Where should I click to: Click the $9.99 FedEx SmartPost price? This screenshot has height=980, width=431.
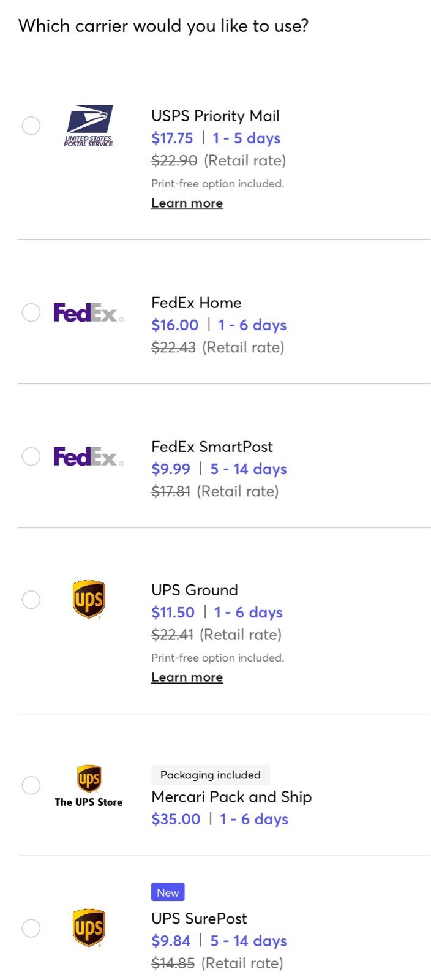click(171, 469)
